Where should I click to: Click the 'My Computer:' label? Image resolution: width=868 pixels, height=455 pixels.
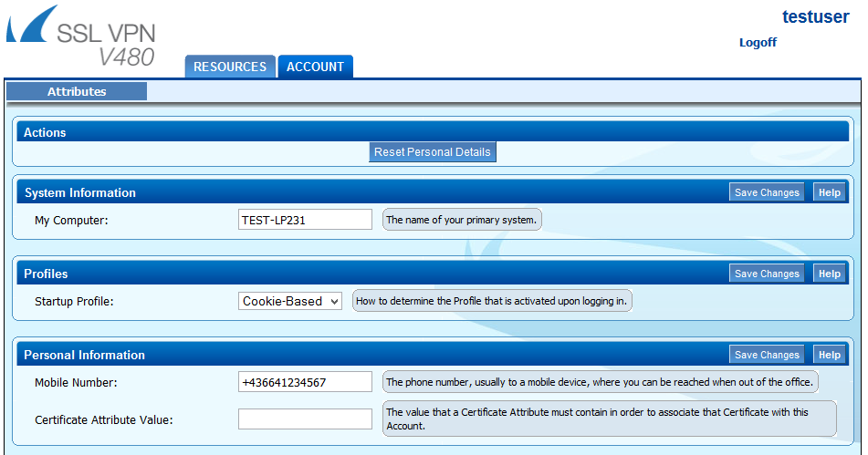click(x=71, y=221)
